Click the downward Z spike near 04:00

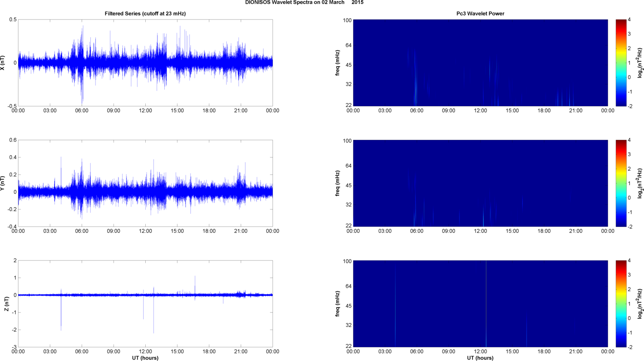click(x=61, y=313)
